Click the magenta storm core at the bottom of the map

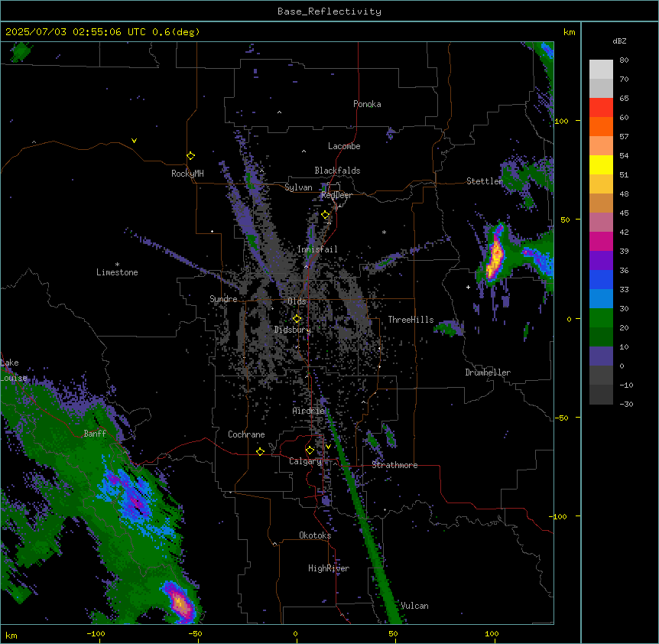pyautogui.click(x=180, y=604)
